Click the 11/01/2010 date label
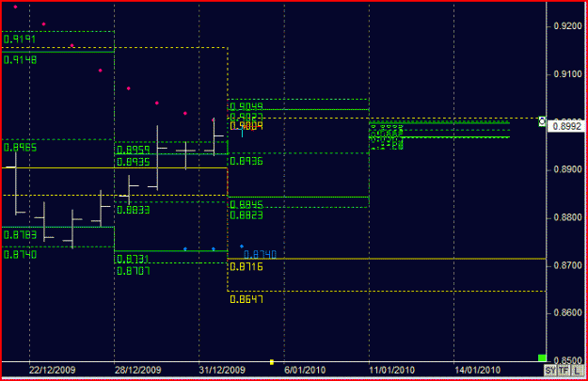This screenshot has height=381, width=588. point(392,371)
